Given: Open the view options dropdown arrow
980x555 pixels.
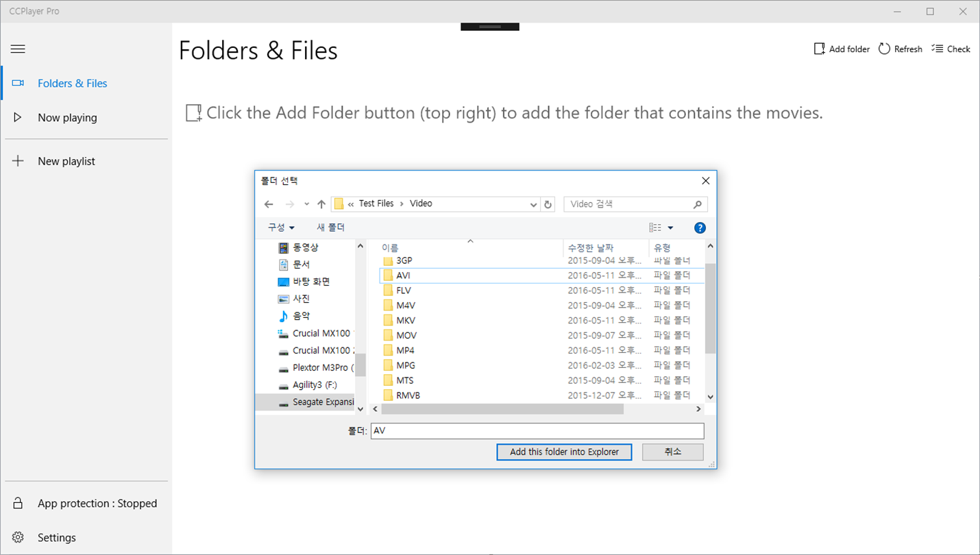Looking at the screenshot, I should tap(670, 227).
